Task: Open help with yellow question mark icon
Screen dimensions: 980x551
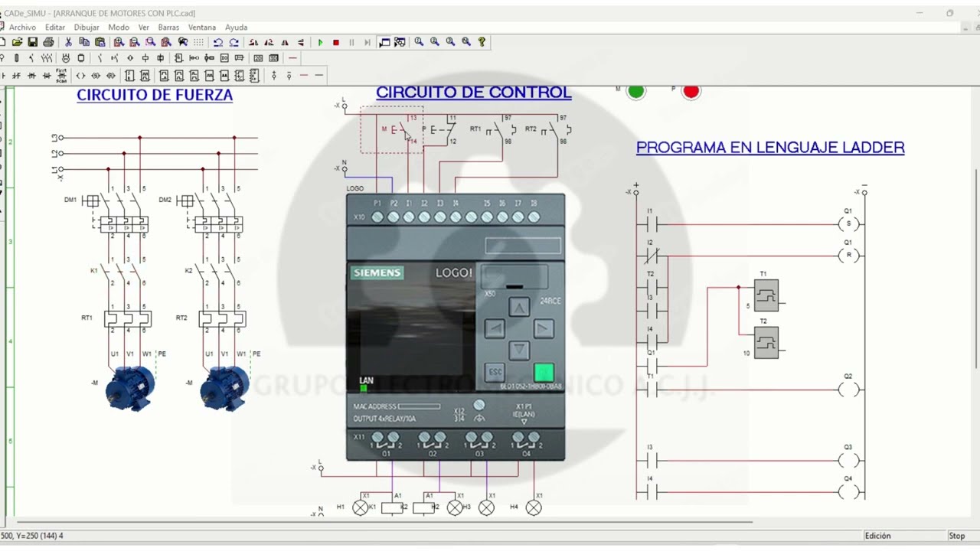Action: (x=482, y=42)
